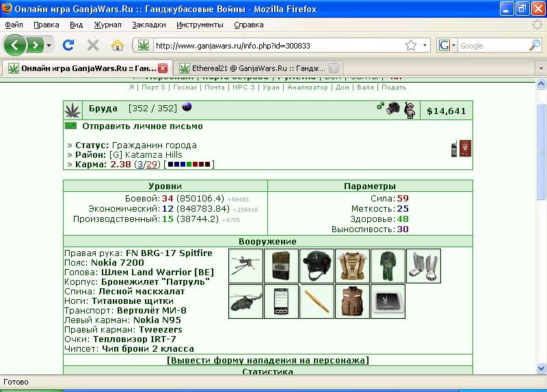Viewport: 547px width, 392px height.
Task: Open the Патруль body armor vest image
Action: (353, 266)
